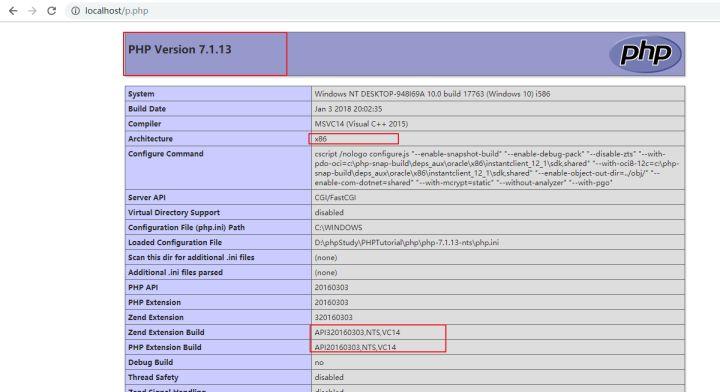This screenshot has height=392, width=720.
Task: Click the Debug Build value no
Action: [319, 363]
